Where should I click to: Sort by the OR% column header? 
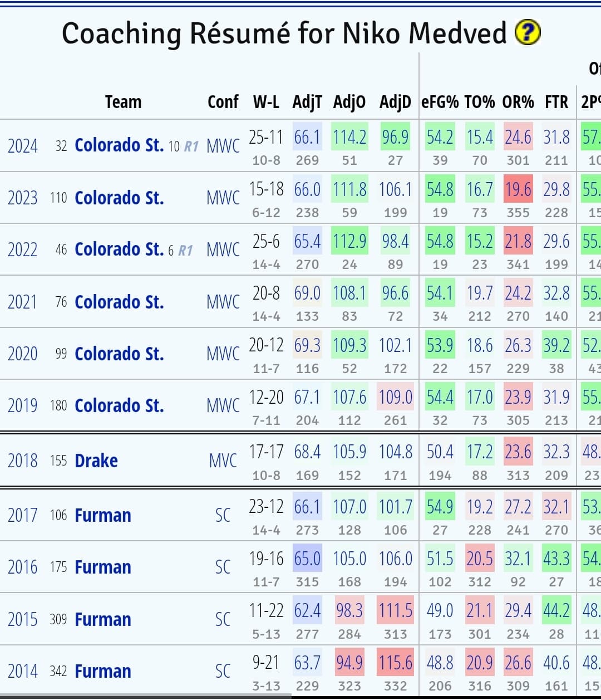[518, 102]
